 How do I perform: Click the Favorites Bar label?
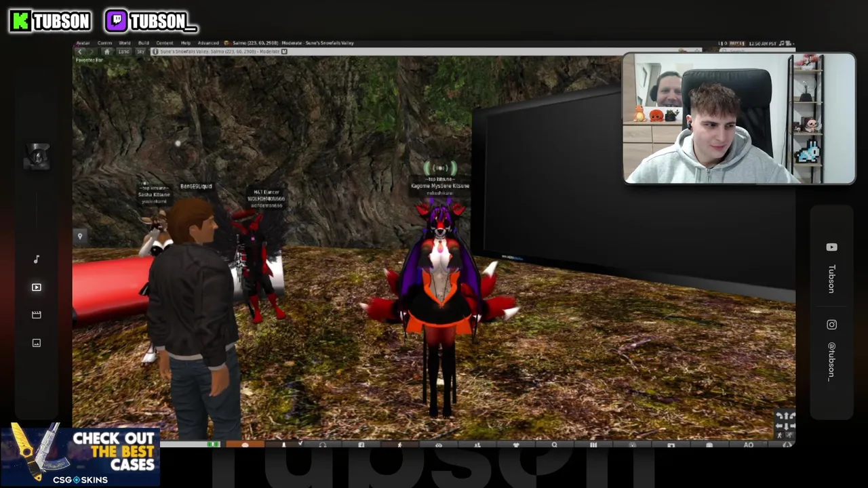(90, 60)
